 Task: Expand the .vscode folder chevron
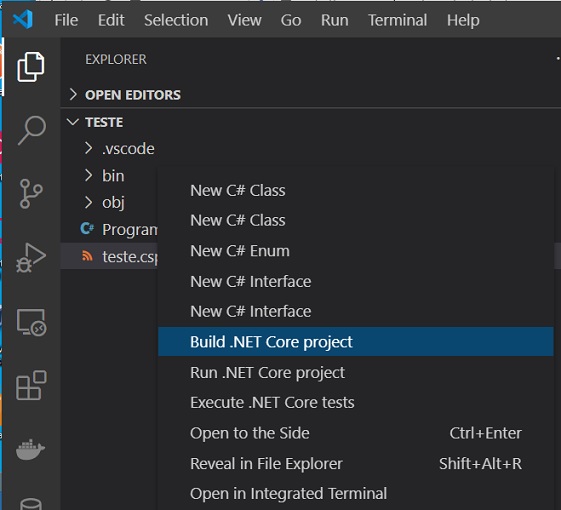pyautogui.click(x=88, y=148)
